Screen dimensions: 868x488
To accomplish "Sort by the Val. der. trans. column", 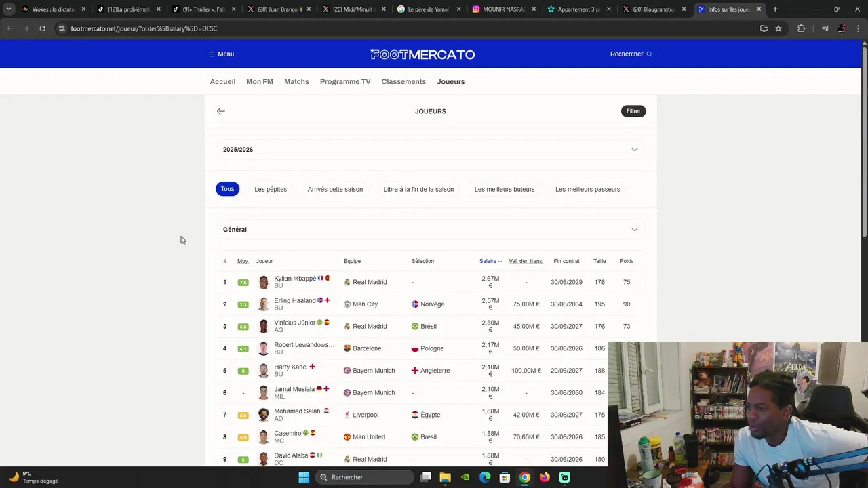I will (x=526, y=261).
